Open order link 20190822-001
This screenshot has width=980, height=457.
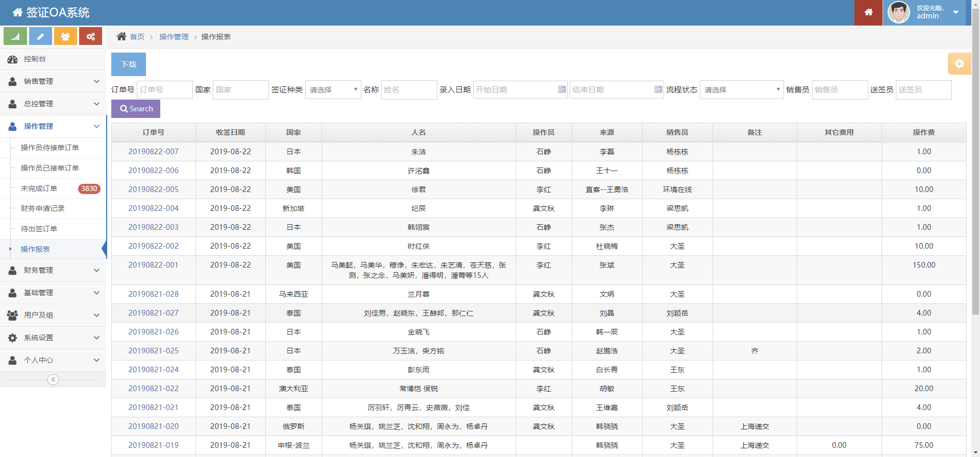pos(154,265)
